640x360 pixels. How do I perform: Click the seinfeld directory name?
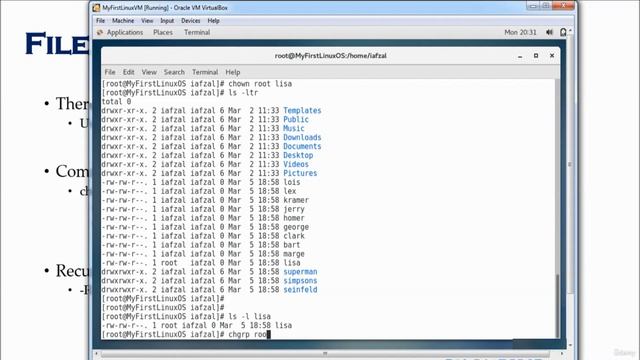[x=300, y=290]
